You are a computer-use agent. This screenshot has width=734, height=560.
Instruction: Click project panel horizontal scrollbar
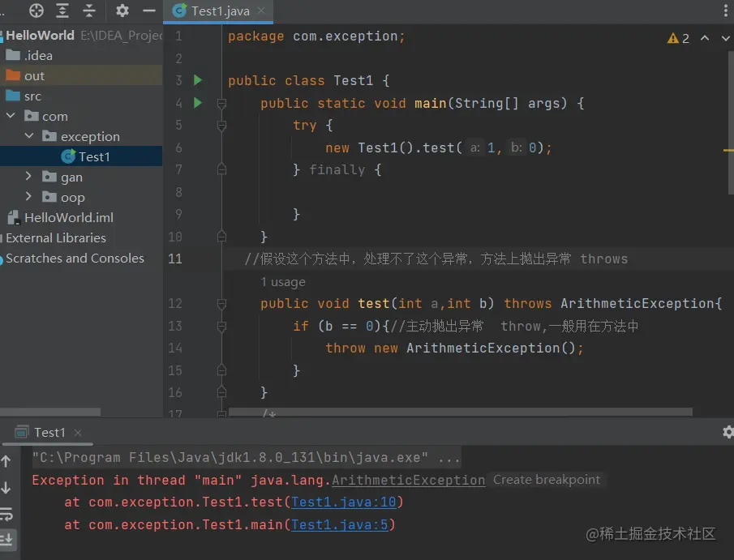click(x=50, y=412)
